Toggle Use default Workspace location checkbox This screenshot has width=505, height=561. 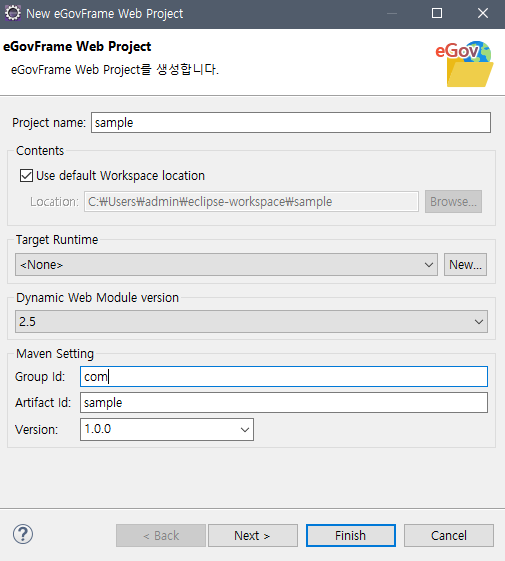26,176
